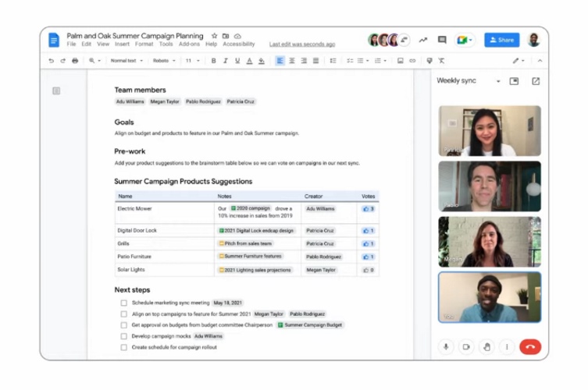
Task: Raise hand in the meeting
Action: [x=486, y=347]
